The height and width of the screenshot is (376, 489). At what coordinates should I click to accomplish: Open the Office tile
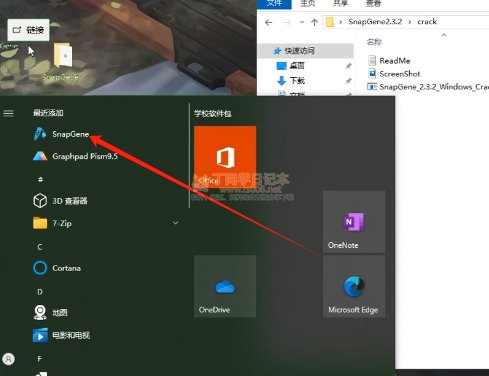[x=225, y=157]
